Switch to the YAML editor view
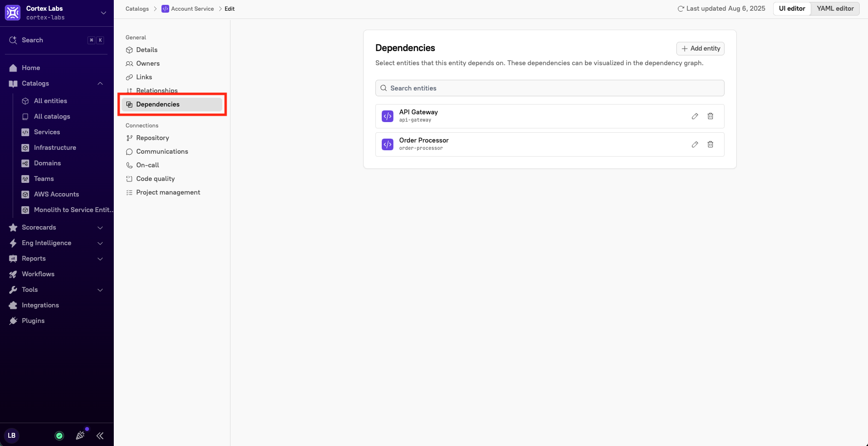 pos(835,8)
